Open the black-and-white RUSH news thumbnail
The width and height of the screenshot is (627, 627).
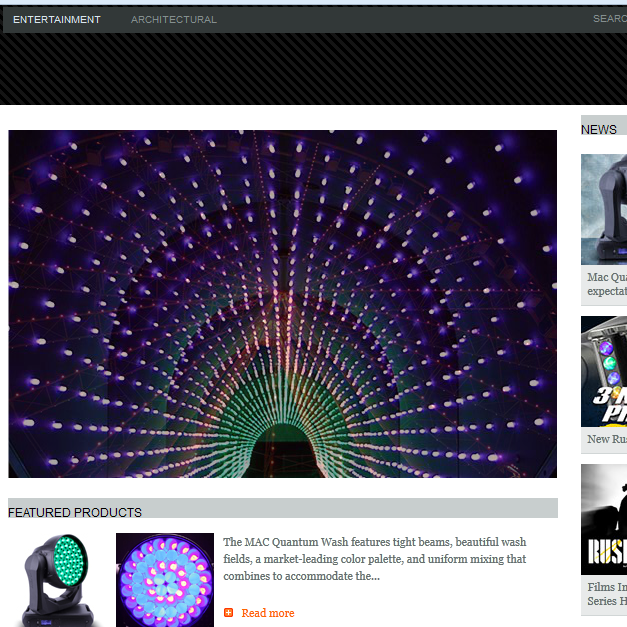[x=604, y=519]
